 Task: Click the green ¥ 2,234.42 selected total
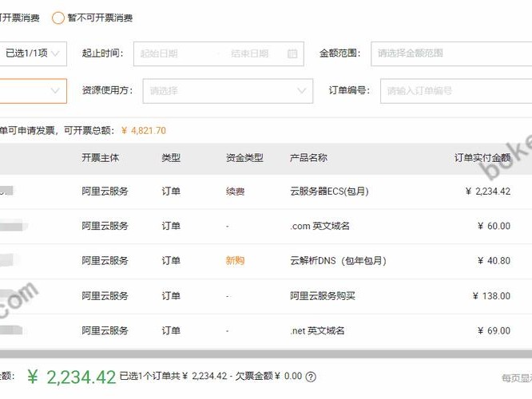[72, 377]
